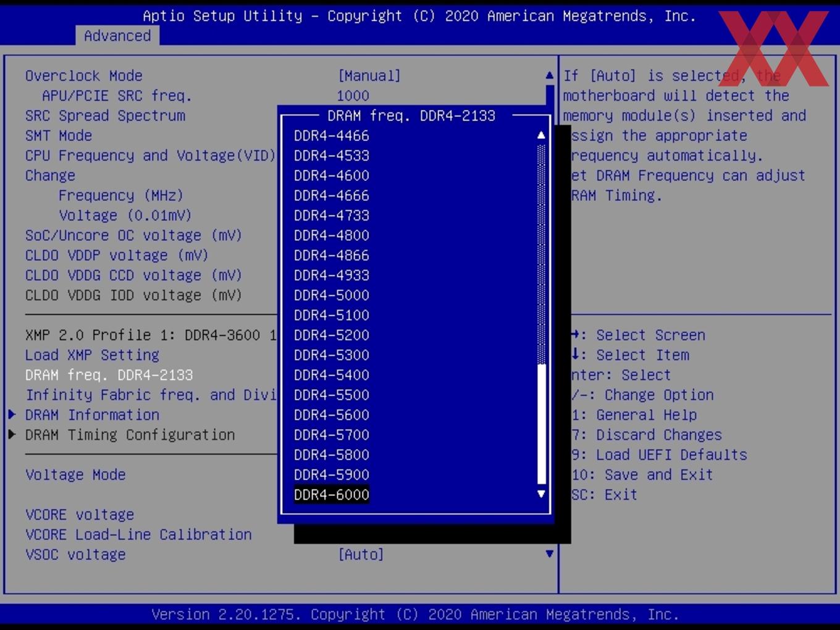The image size is (840, 630).
Task: Select SoC/Uncore OC voltage (mV)
Action: pos(133,235)
